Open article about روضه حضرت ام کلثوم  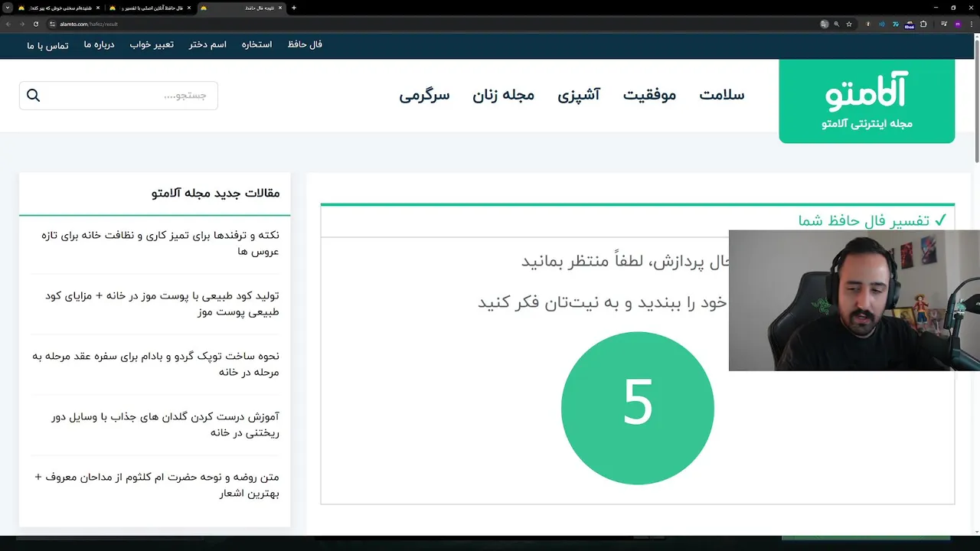[x=157, y=484]
